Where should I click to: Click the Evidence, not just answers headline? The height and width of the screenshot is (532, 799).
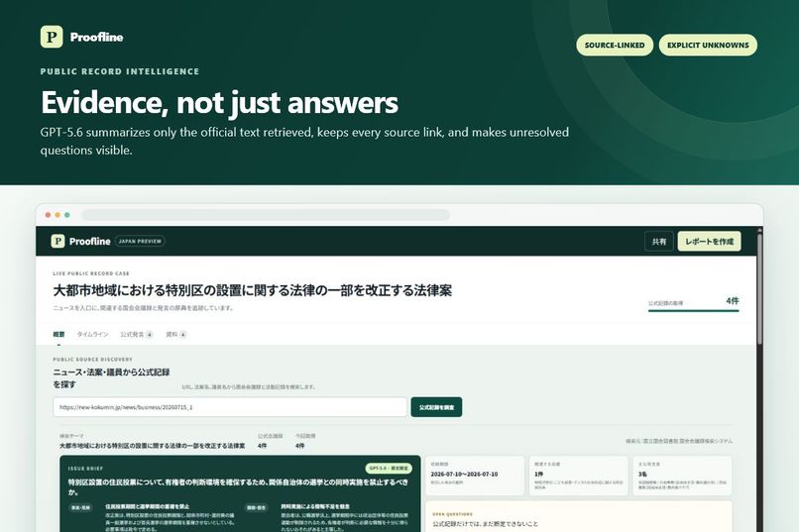click(219, 102)
